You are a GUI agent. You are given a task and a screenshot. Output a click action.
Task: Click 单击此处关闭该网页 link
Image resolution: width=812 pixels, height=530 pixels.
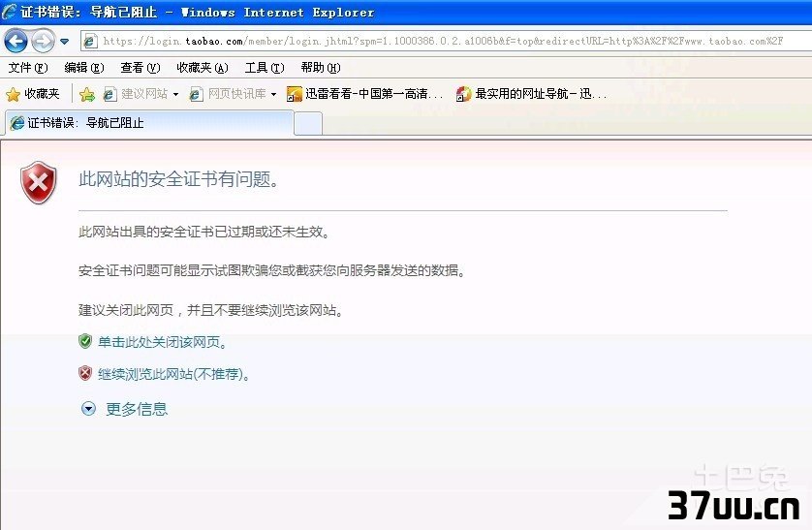coord(162,342)
